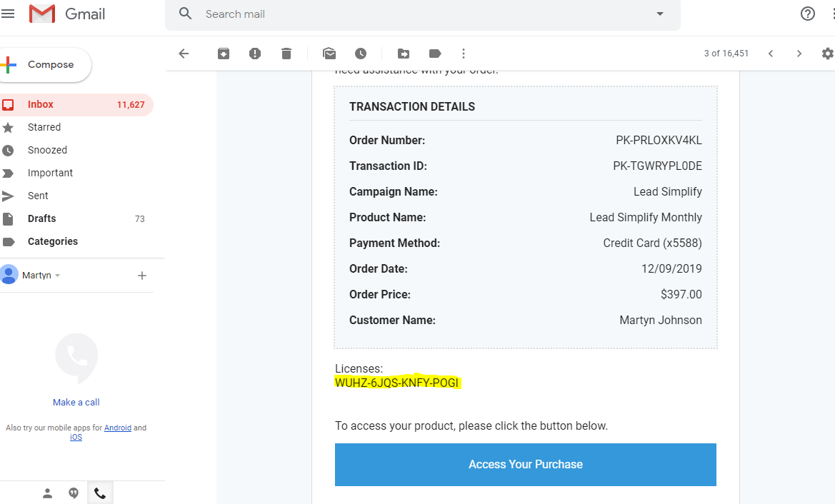Expand the search options dropdown arrow
This screenshot has height=504, width=835.
click(660, 14)
